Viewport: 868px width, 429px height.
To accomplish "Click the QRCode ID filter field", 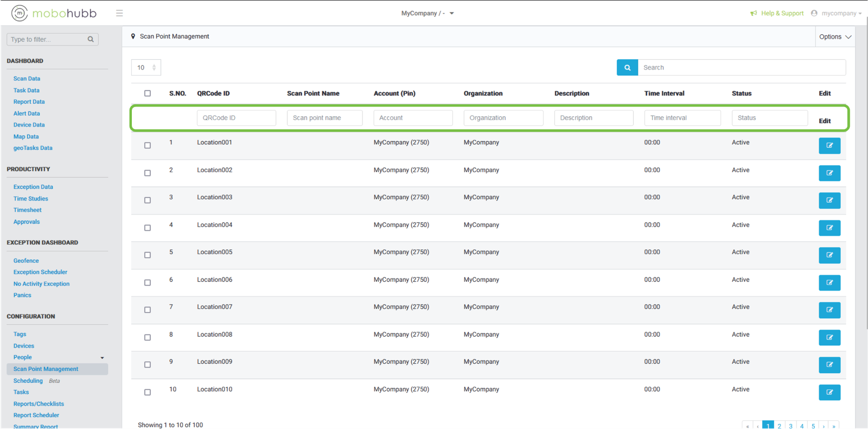I will click(236, 118).
